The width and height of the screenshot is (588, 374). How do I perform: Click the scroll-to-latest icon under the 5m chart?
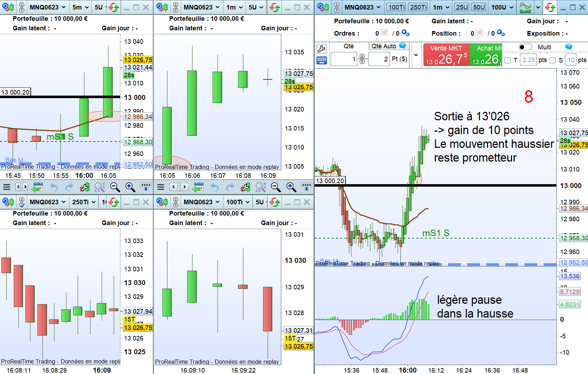[145, 187]
